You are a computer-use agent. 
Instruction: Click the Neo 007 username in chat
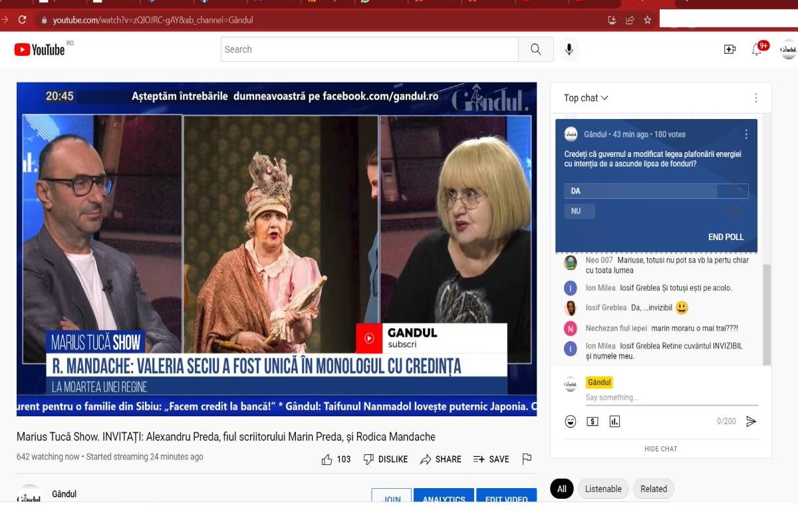[x=599, y=260]
